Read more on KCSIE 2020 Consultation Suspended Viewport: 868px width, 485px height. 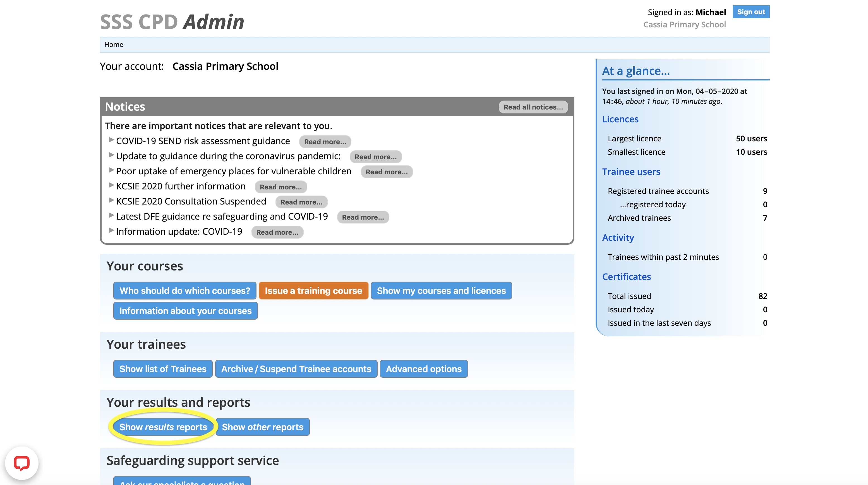[x=301, y=202]
